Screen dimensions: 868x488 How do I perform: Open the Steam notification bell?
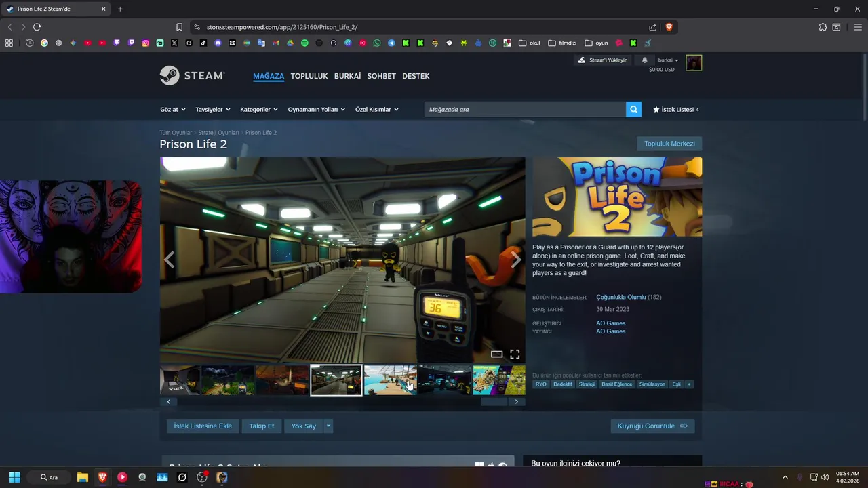644,60
